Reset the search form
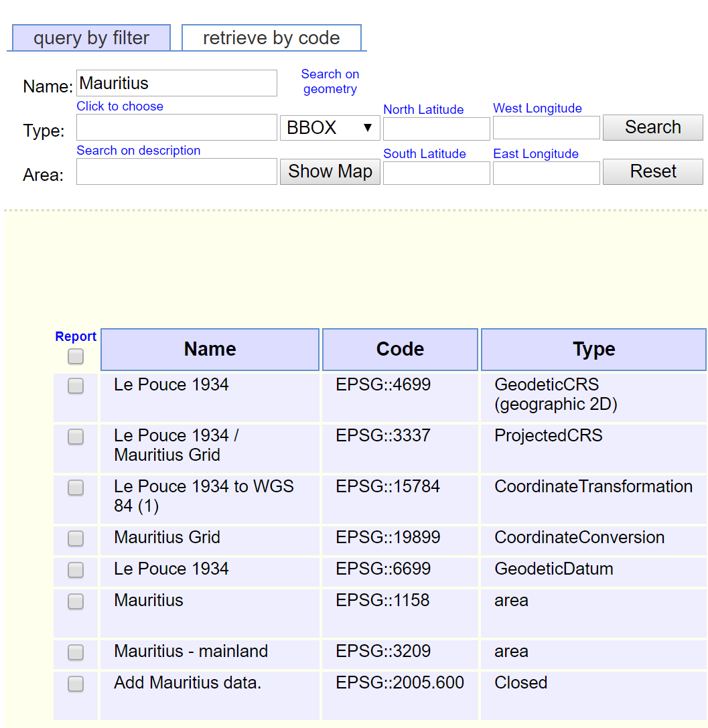Viewport: 708px width, 728px height. (653, 171)
